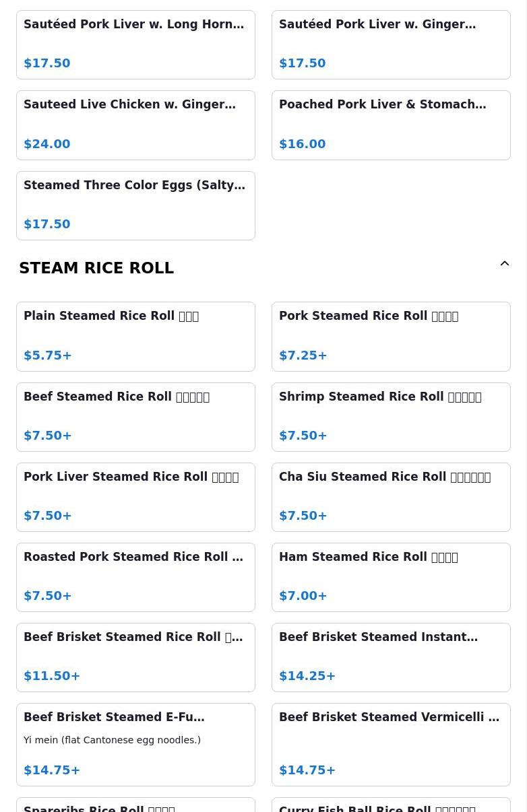Pick Beef Brisket Steamed Vermicelli item
This screenshot has height=812, width=527.
[x=391, y=743]
